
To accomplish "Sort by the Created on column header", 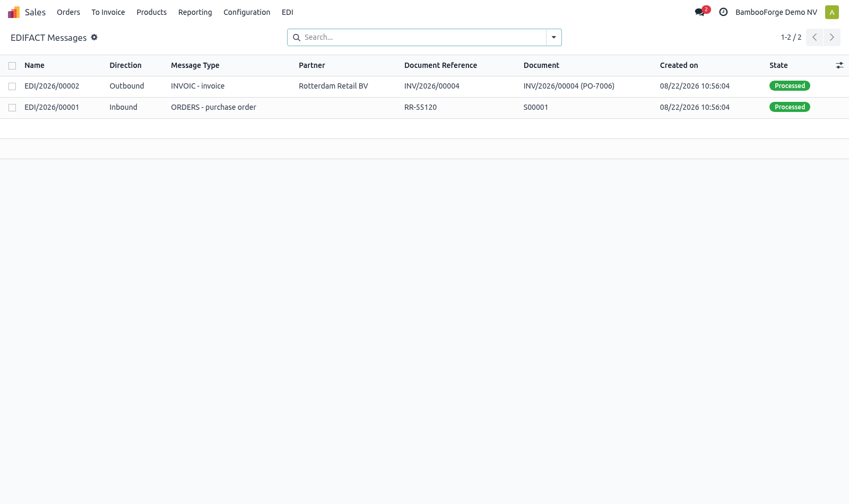I will pyautogui.click(x=679, y=65).
